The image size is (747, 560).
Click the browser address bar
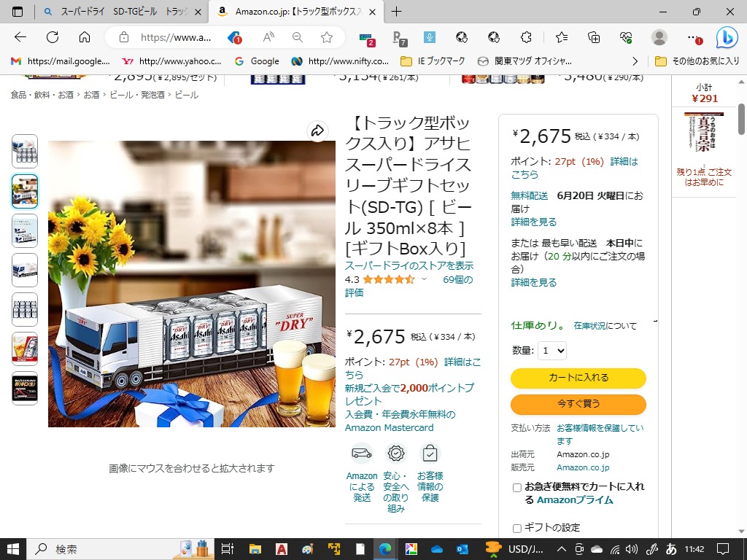pos(175,37)
